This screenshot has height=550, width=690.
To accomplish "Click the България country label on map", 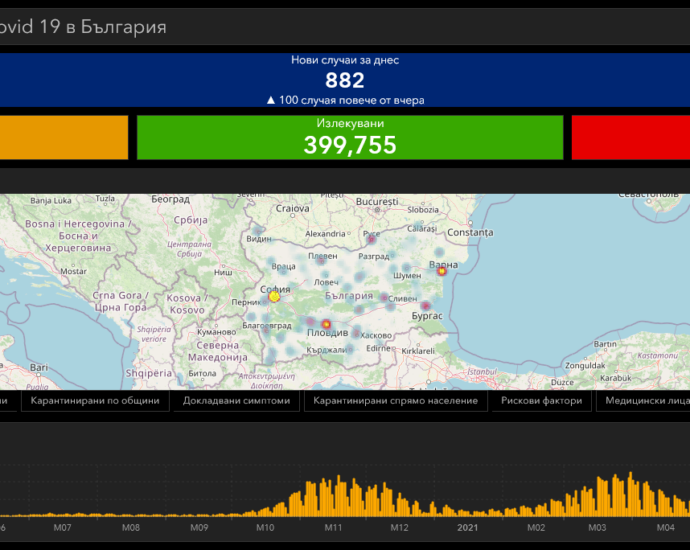I will tap(349, 296).
